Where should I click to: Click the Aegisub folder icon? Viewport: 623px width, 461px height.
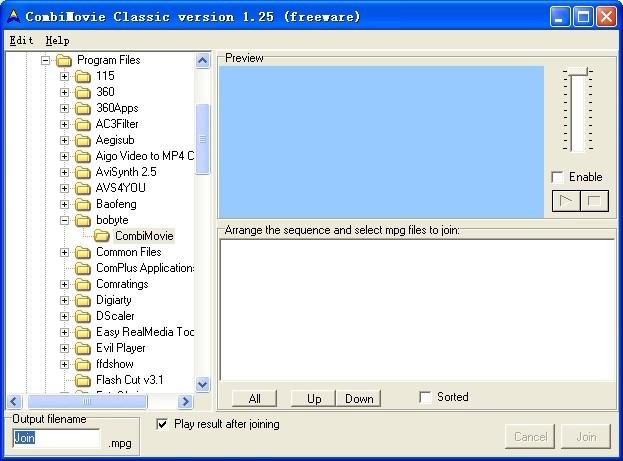coord(83,140)
